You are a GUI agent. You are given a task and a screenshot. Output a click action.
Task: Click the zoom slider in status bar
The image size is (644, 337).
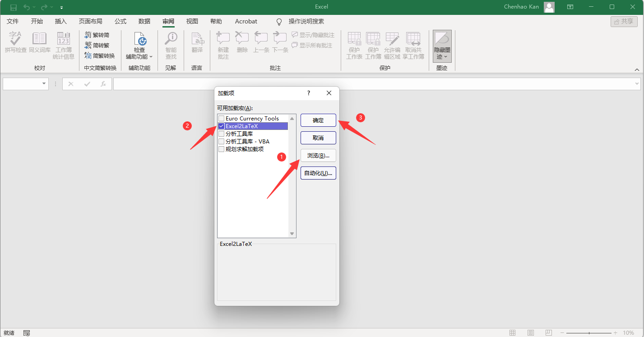tap(589, 333)
